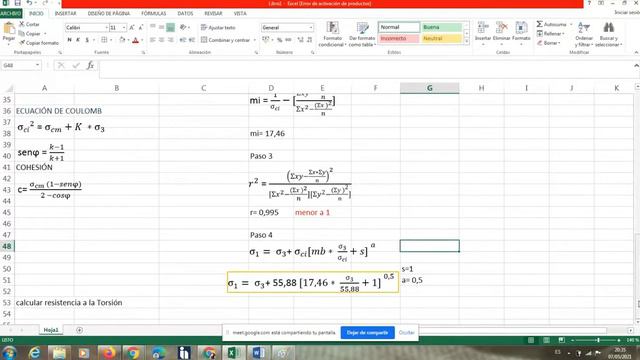Click Combinar y centrar button

pyautogui.click(x=225, y=40)
